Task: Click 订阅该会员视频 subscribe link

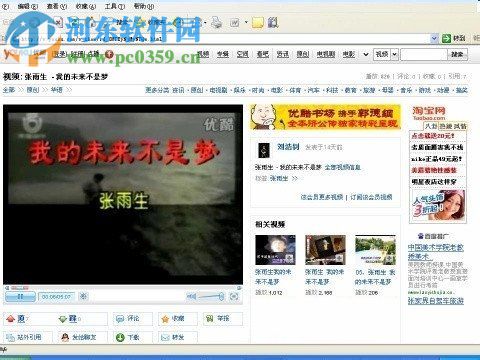Action: click(x=371, y=197)
